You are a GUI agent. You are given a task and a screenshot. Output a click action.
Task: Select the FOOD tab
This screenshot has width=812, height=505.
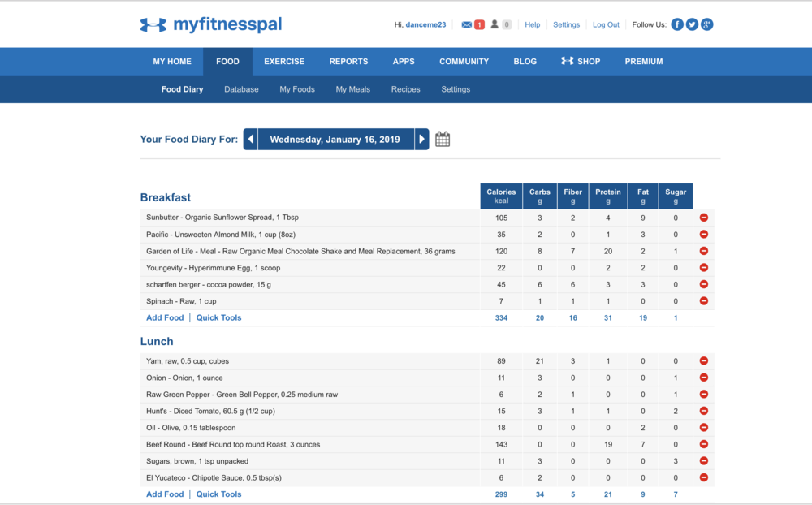[x=227, y=61]
